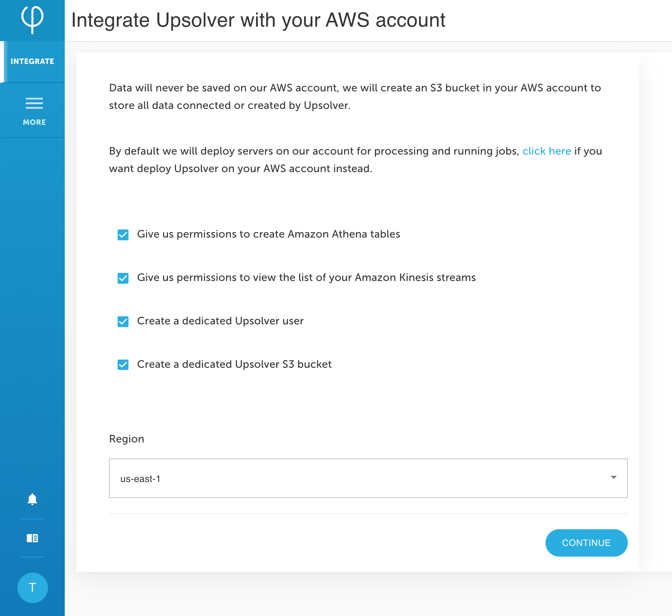Click the user avatar T icon
This screenshot has width=672, height=616.
33,588
